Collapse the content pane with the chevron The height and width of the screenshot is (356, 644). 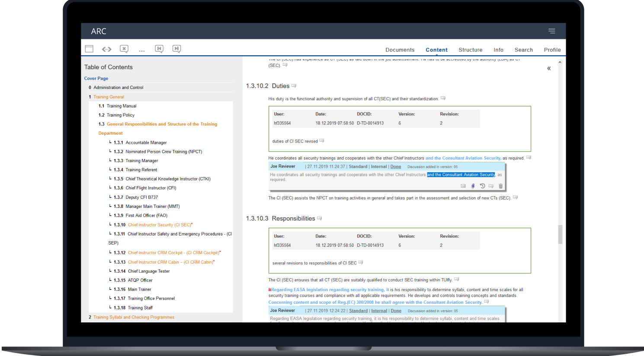[548, 68]
